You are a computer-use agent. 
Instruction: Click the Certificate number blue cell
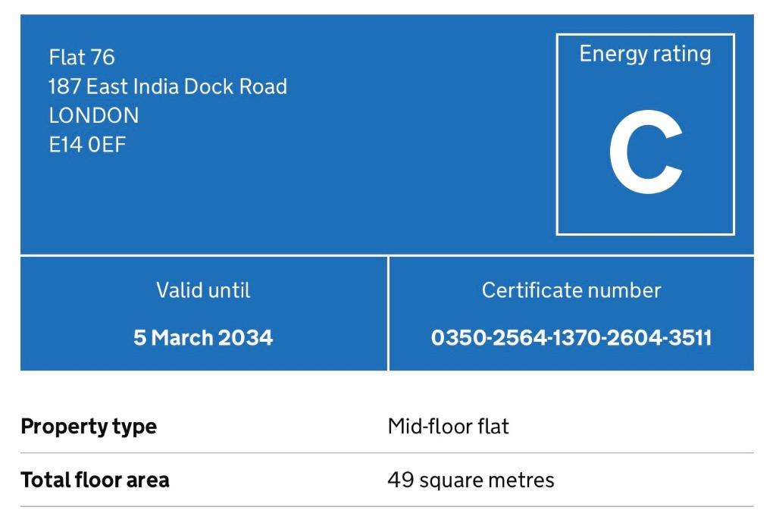pyautogui.click(x=571, y=313)
